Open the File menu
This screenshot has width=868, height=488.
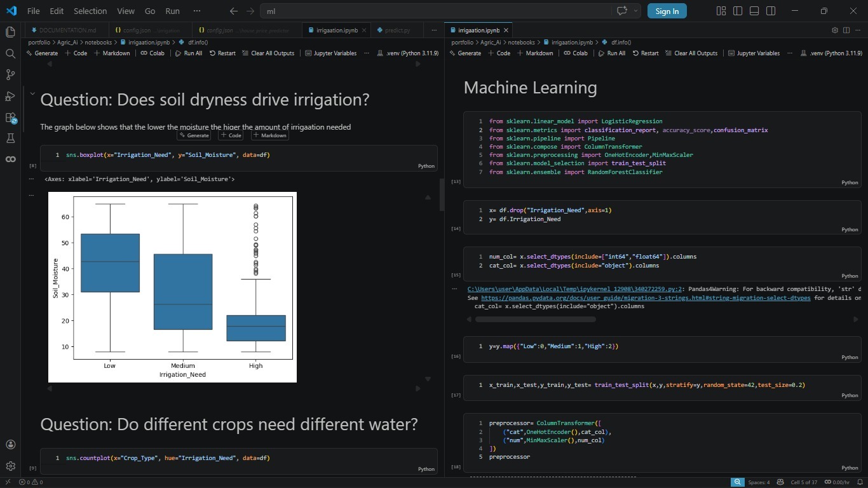click(34, 11)
